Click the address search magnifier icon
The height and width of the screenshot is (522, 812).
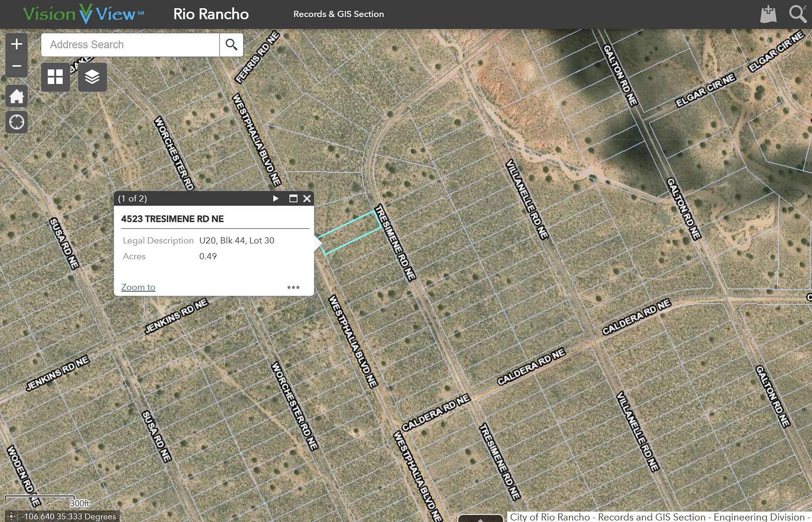tap(232, 45)
